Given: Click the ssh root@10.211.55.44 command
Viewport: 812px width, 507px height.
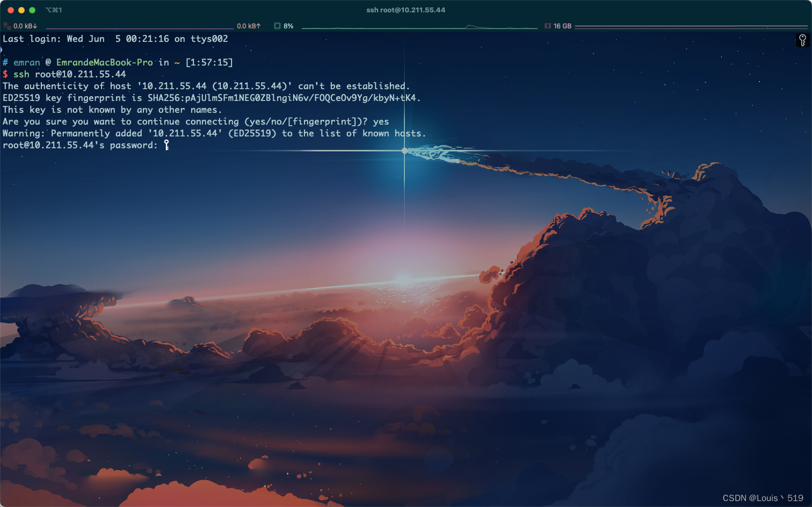Looking at the screenshot, I should click(70, 74).
